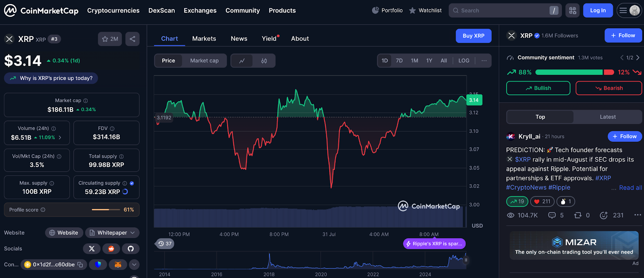Open the Latest posts tab
This screenshot has width=644, height=278.
point(608,117)
